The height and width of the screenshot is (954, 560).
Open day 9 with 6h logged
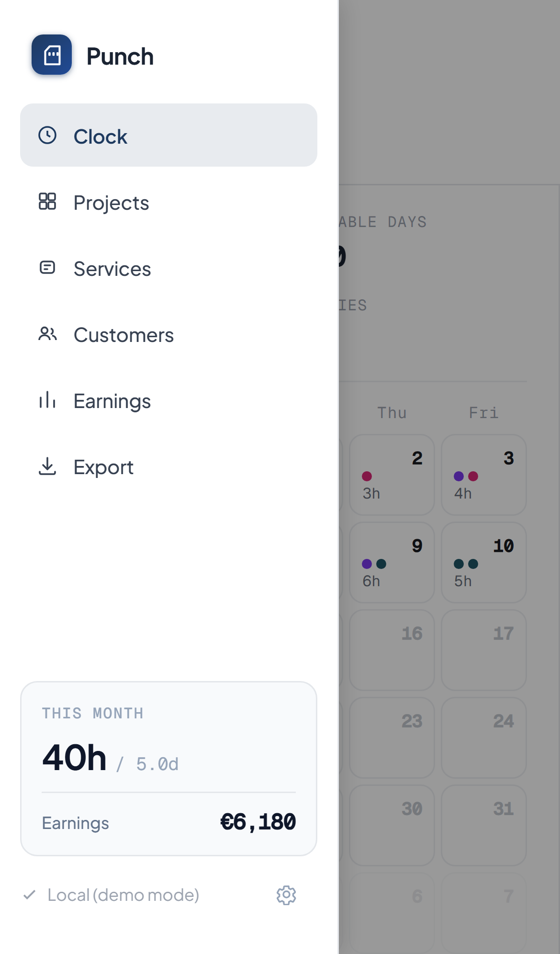(x=392, y=563)
